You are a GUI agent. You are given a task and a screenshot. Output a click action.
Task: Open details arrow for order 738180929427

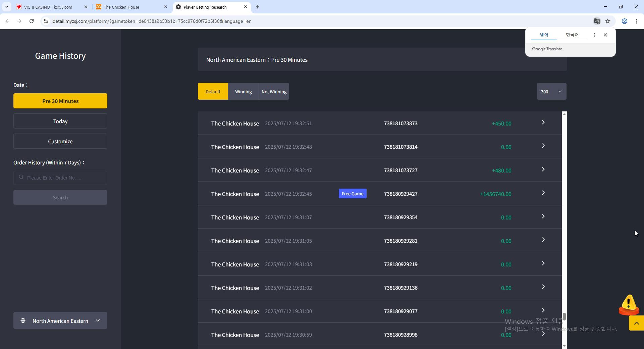click(543, 193)
